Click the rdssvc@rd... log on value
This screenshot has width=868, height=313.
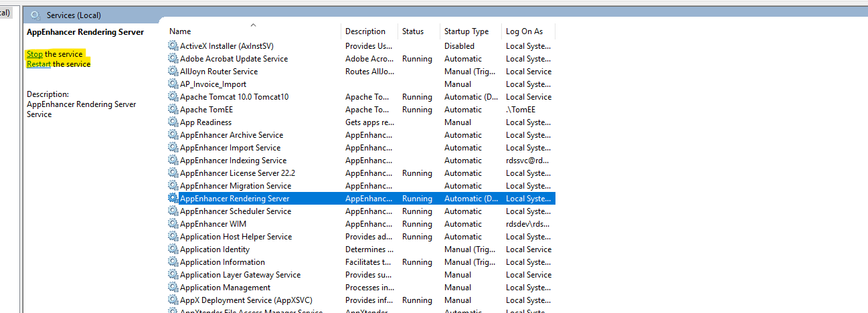(529, 161)
